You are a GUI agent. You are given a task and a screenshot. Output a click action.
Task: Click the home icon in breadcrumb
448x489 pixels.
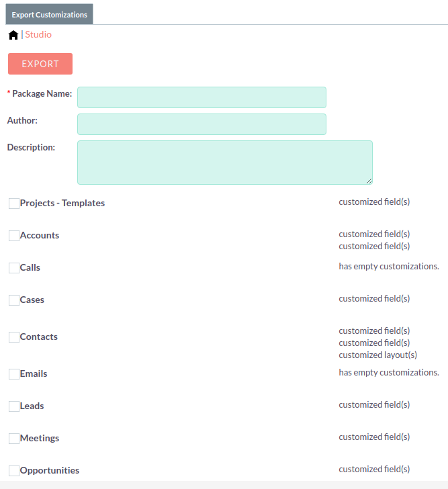[13, 35]
